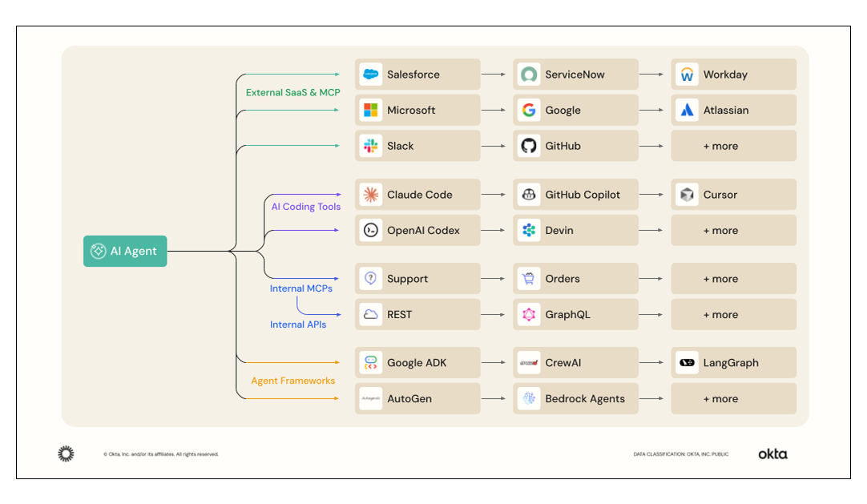Click the GraphQL logo icon

529,314
